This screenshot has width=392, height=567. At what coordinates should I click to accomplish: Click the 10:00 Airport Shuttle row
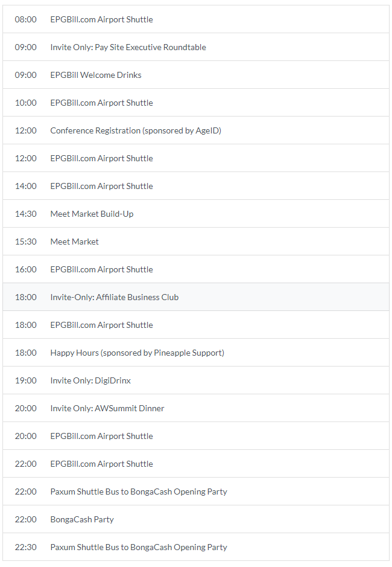[x=101, y=103]
